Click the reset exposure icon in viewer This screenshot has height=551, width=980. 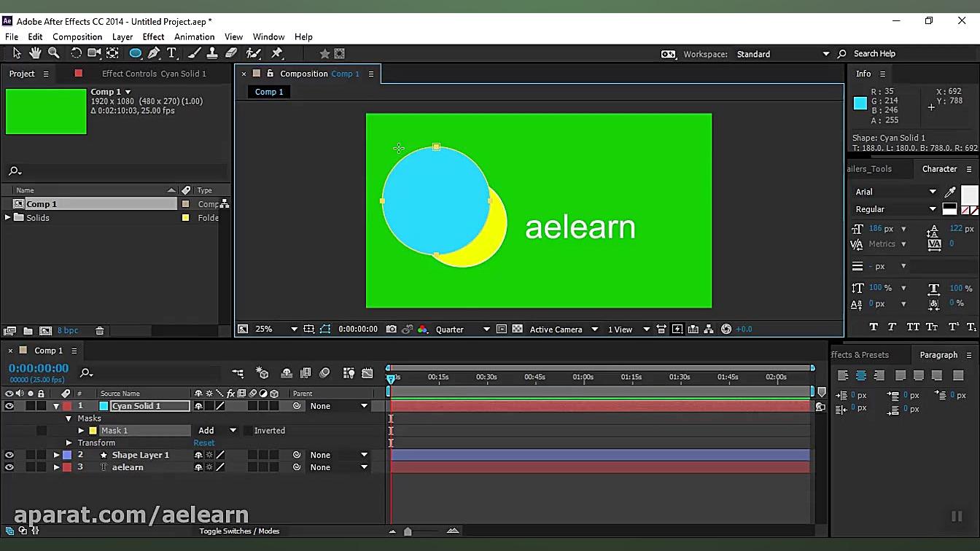click(x=726, y=329)
